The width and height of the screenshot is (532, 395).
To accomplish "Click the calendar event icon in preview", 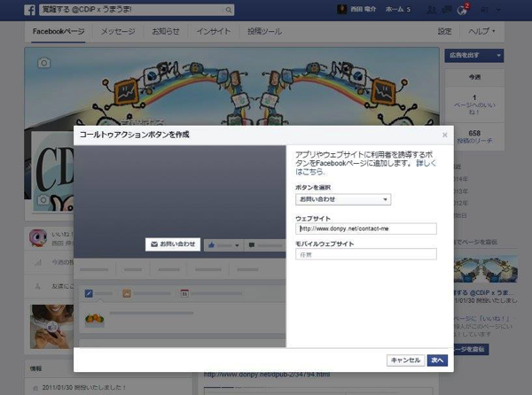I will point(184,293).
